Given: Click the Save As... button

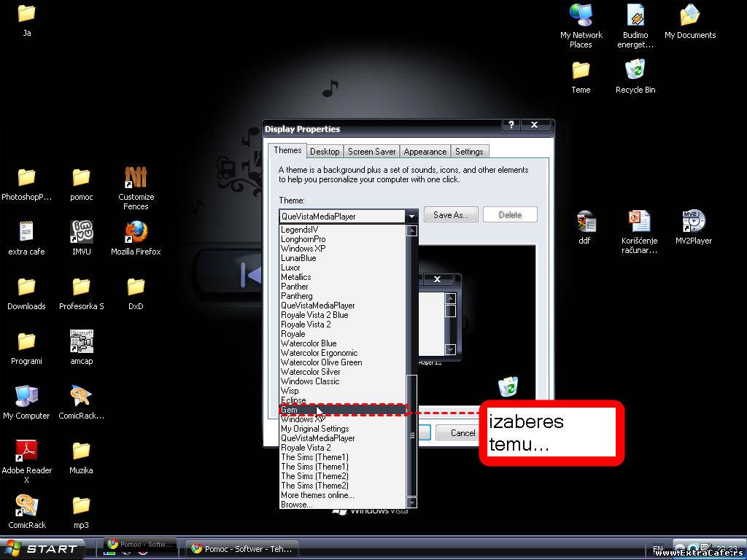Looking at the screenshot, I should 450,215.
